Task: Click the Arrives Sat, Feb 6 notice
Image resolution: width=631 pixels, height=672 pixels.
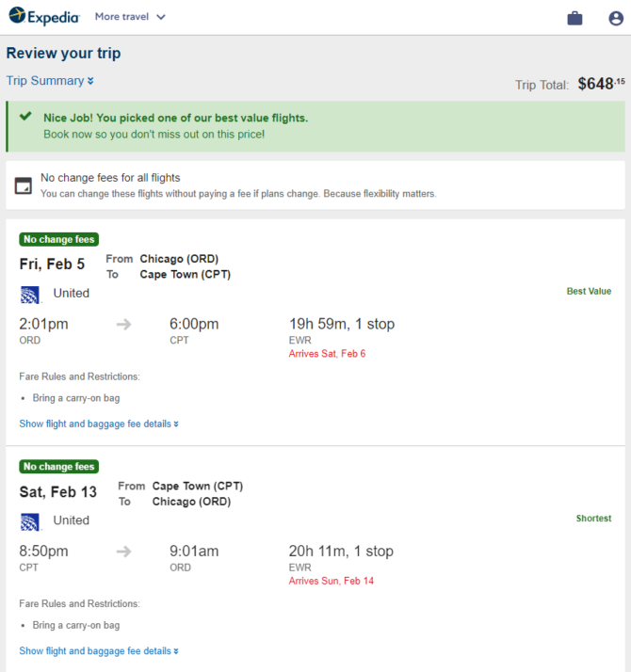Action: (328, 354)
